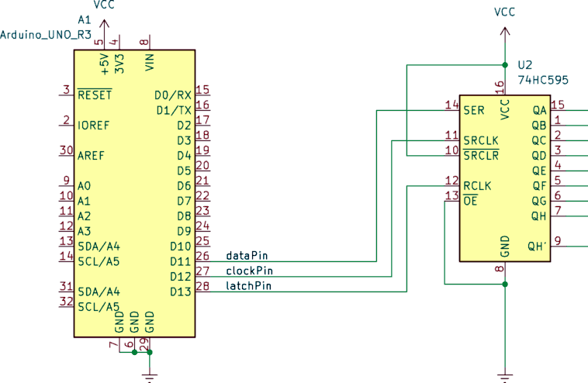Select the ground symbol below the 74HC595
The width and height of the screenshot is (588, 383).
[x=505, y=377]
